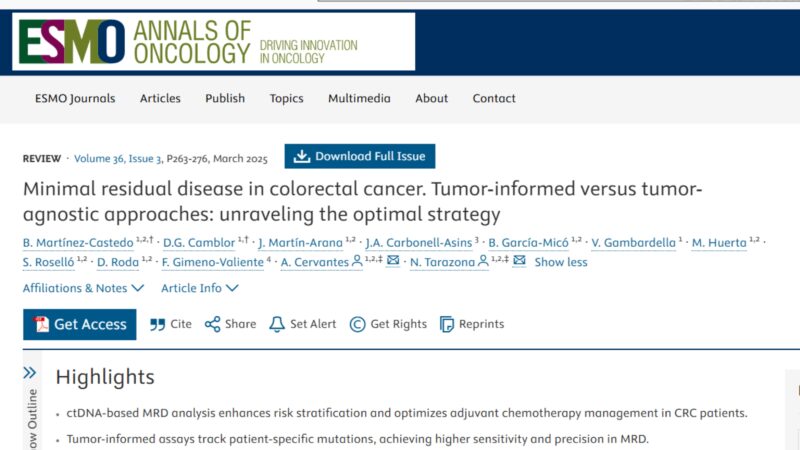Image resolution: width=800 pixels, height=450 pixels.
Task: Click the ESMO Annals of Oncology logo
Action: click(x=213, y=42)
